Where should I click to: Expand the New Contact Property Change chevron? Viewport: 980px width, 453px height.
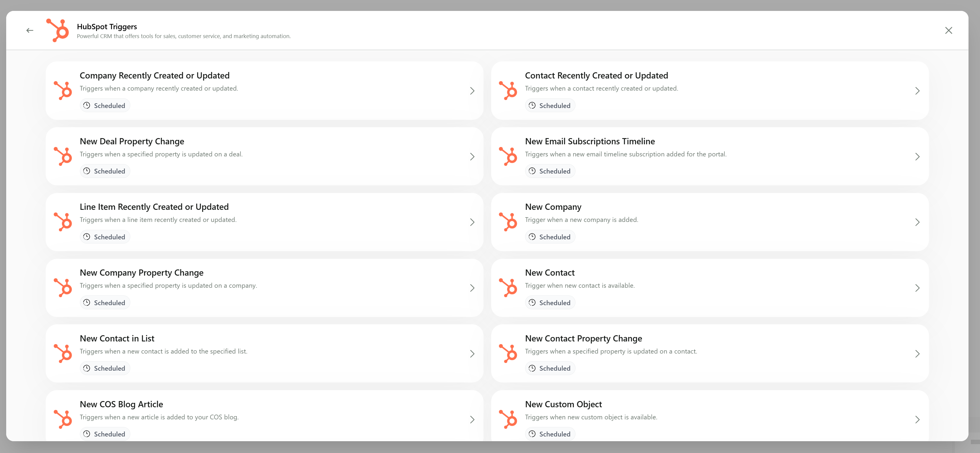point(917,354)
